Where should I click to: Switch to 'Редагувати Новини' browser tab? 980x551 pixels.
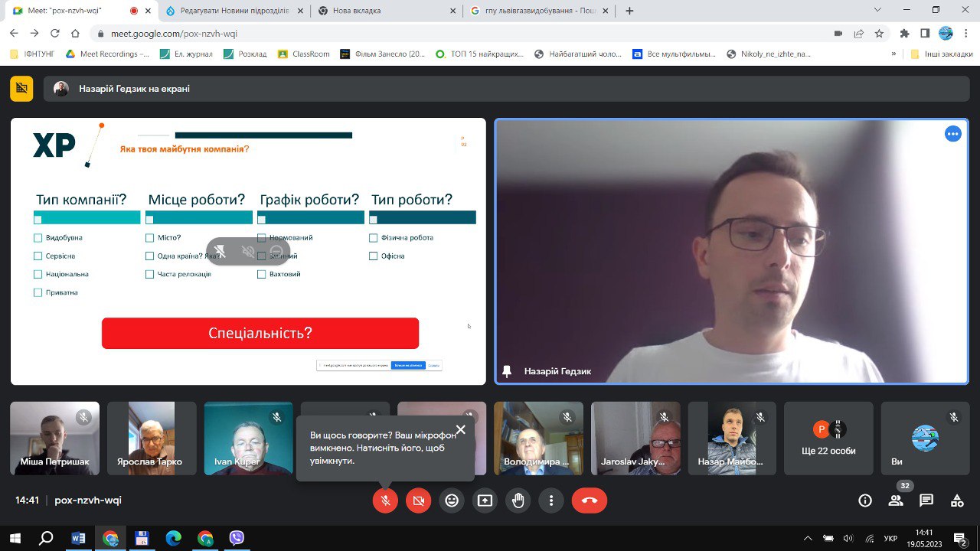pos(230,11)
